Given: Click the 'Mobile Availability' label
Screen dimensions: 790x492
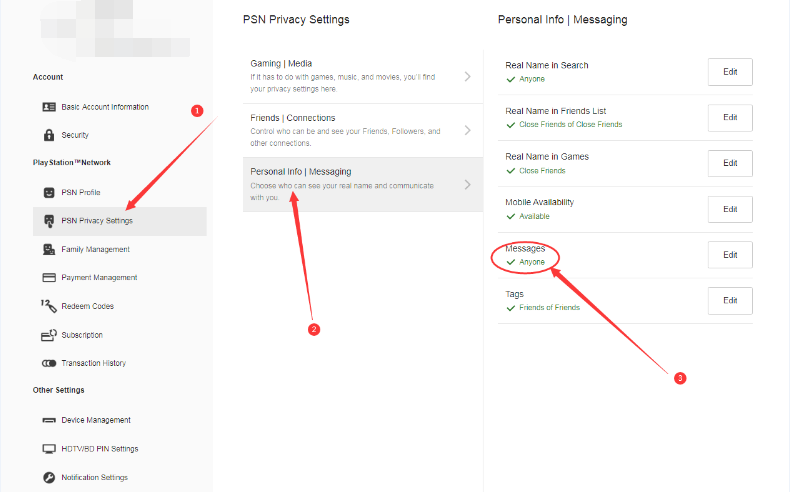Looking at the screenshot, I should 540,202.
